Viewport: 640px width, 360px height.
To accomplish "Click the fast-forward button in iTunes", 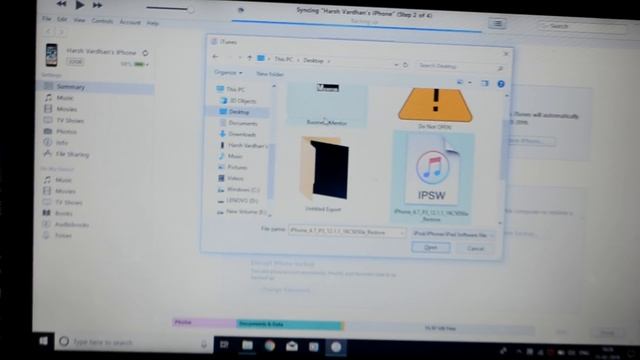I will (x=98, y=5).
